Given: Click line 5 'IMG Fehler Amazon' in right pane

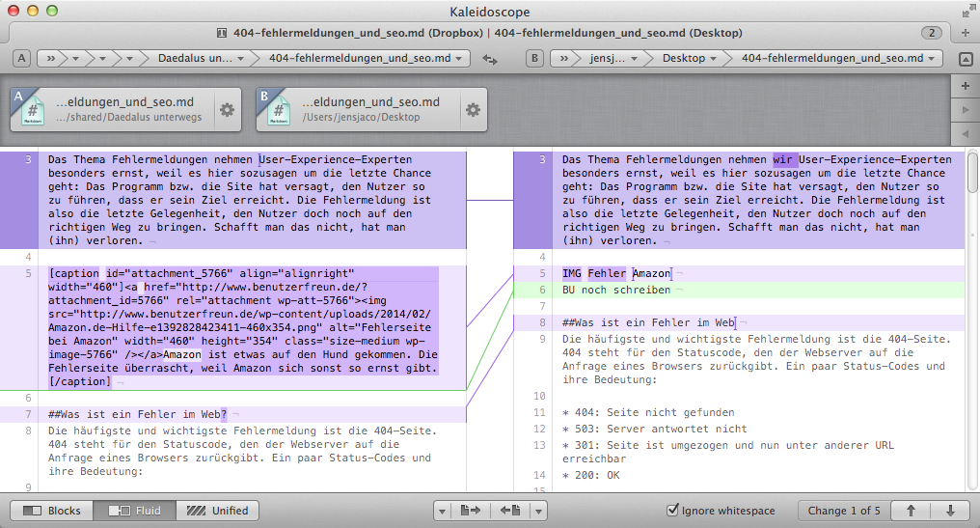Looking at the screenshot, I should click(x=616, y=273).
